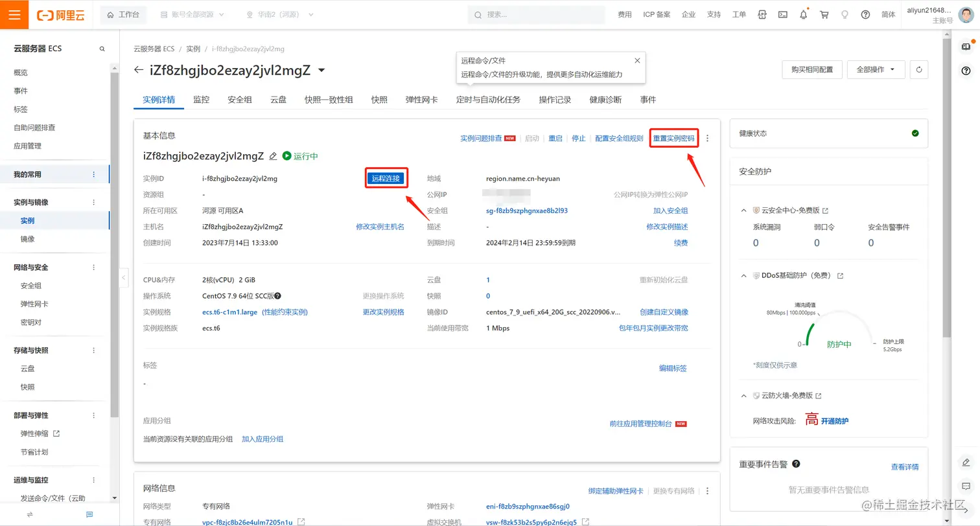
Task: Click the 续费 renewal link
Action: 681,243
